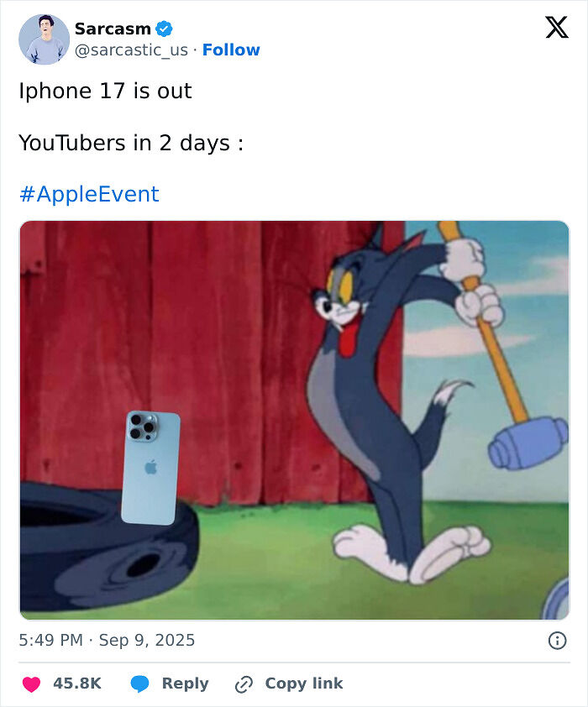Choose the Copy link text
Image resolution: width=588 pixels, height=707 pixels.
tap(304, 683)
